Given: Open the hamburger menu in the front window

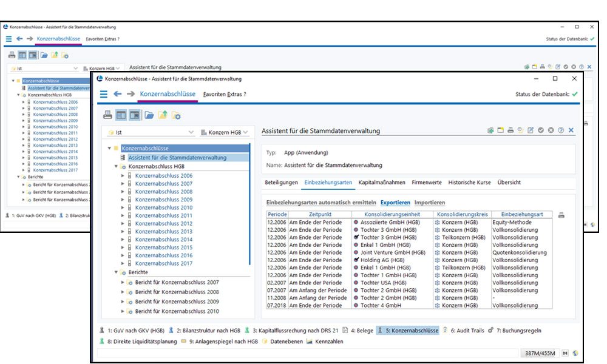Looking at the screenshot, I should click(103, 94).
